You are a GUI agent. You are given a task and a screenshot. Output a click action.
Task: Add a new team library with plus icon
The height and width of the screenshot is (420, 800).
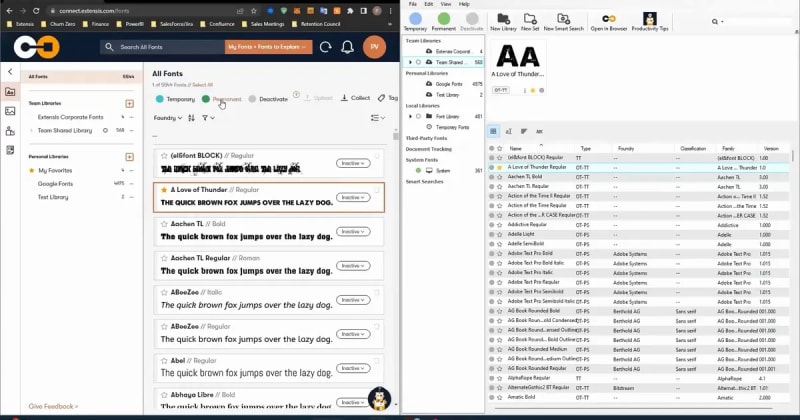tap(130, 104)
